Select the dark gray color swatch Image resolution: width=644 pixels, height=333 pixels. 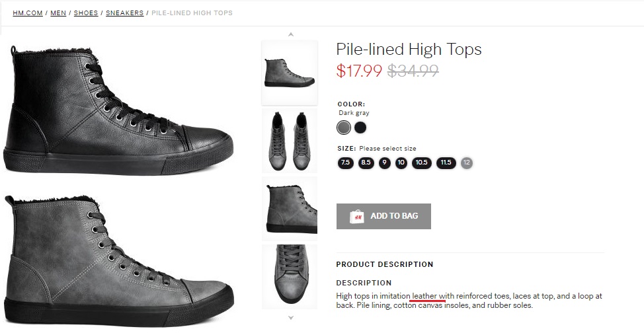coord(344,128)
